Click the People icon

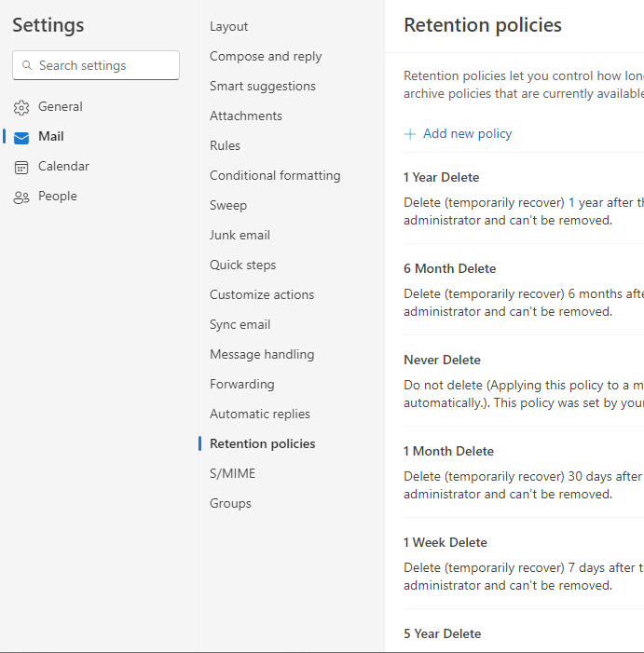[x=21, y=197]
